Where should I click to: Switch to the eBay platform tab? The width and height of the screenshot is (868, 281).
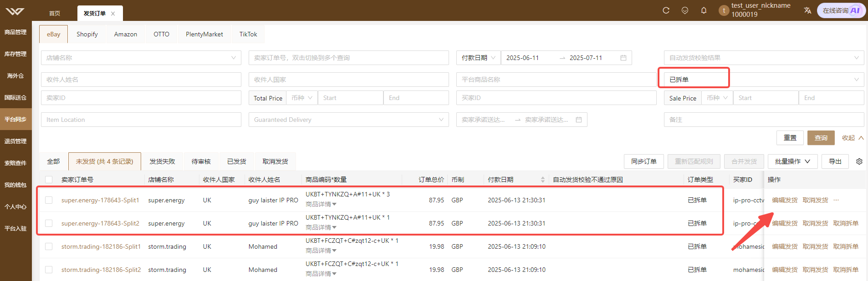tap(53, 34)
